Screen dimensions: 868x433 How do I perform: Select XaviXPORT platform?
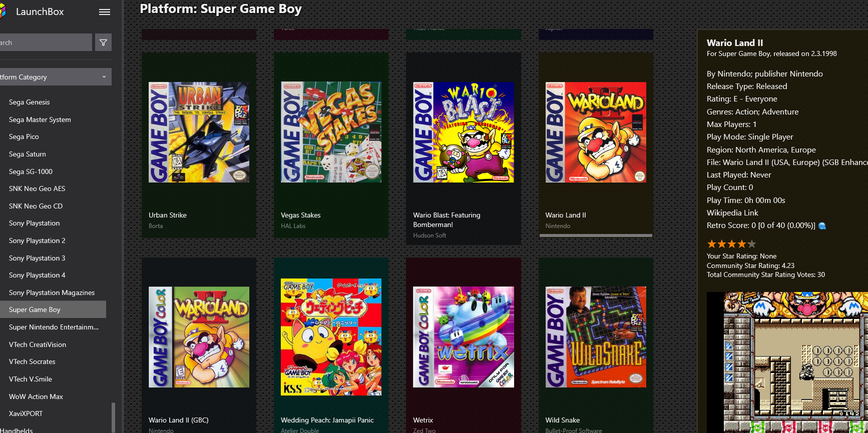[26, 413]
